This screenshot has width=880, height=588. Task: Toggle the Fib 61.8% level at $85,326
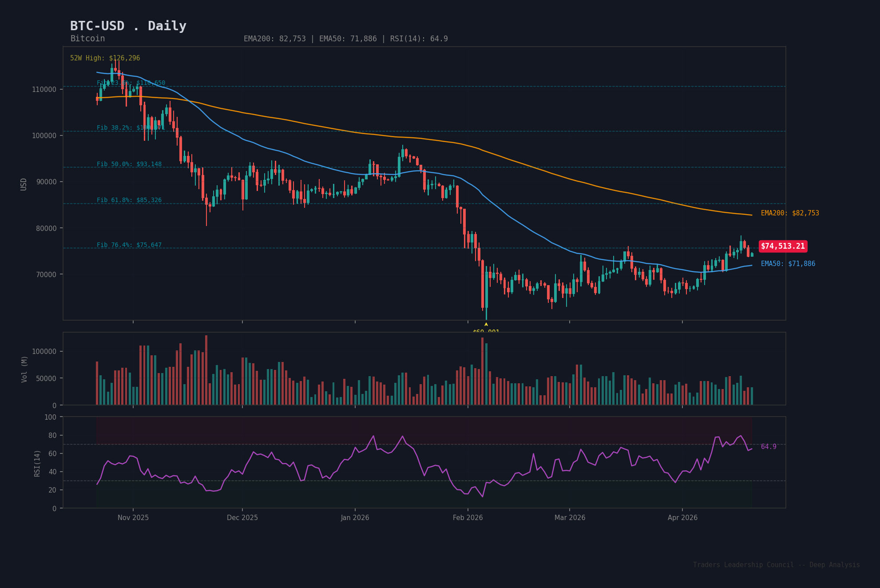[x=129, y=200]
